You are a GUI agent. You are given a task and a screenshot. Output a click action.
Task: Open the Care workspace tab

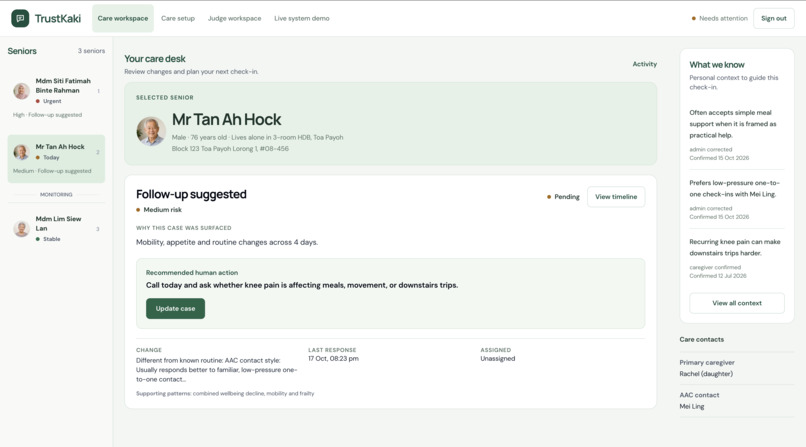click(x=123, y=18)
